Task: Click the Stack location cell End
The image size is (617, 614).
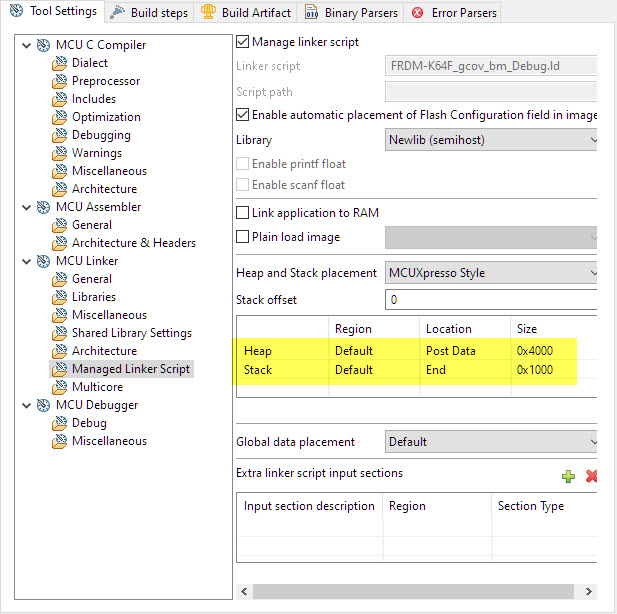Action: tap(436, 369)
